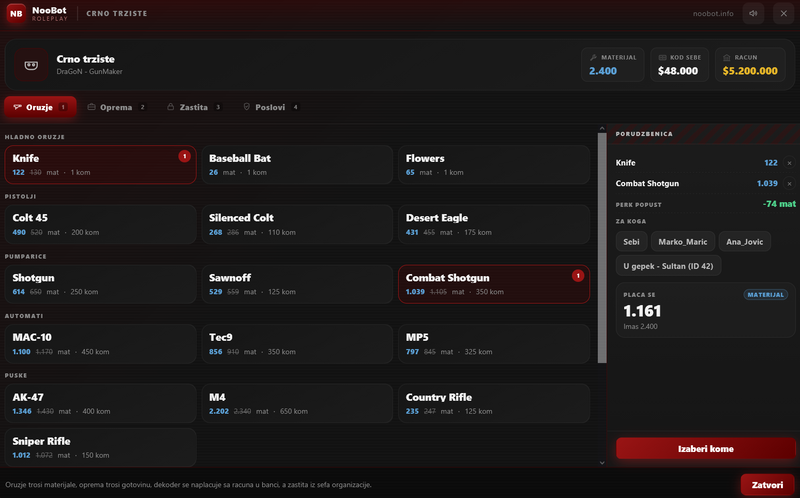Click the NB NooBot logo
Viewport: 800px width, 498px height.
(x=16, y=13)
